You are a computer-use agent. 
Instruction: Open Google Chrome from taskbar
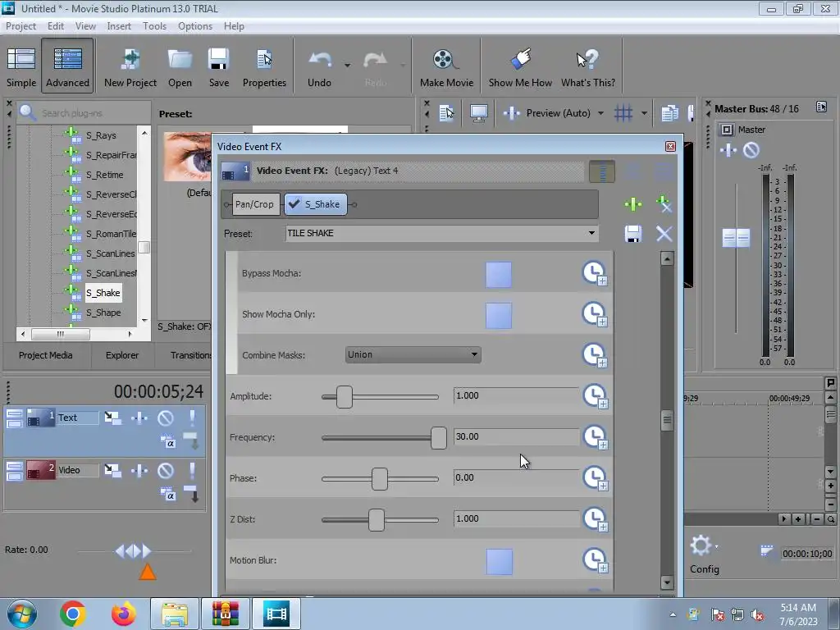coord(73,614)
